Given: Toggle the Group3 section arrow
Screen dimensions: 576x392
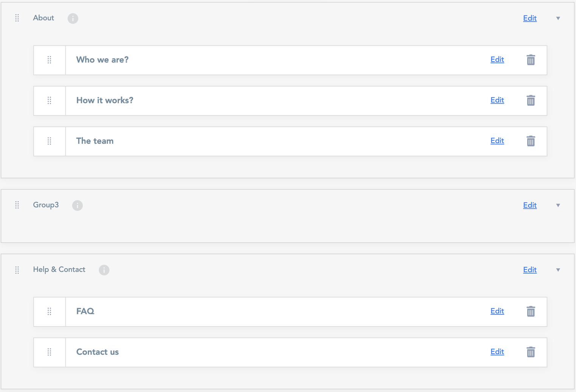Looking at the screenshot, I should tap(558, 205).
